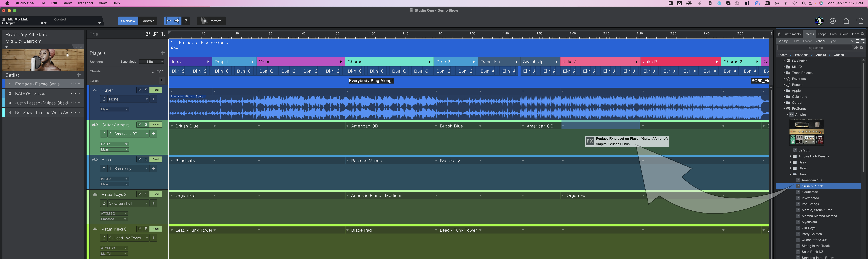Mute the Virtual Keys 3 player
Screen dimensions: 868x259
click(x=140, y=229)
